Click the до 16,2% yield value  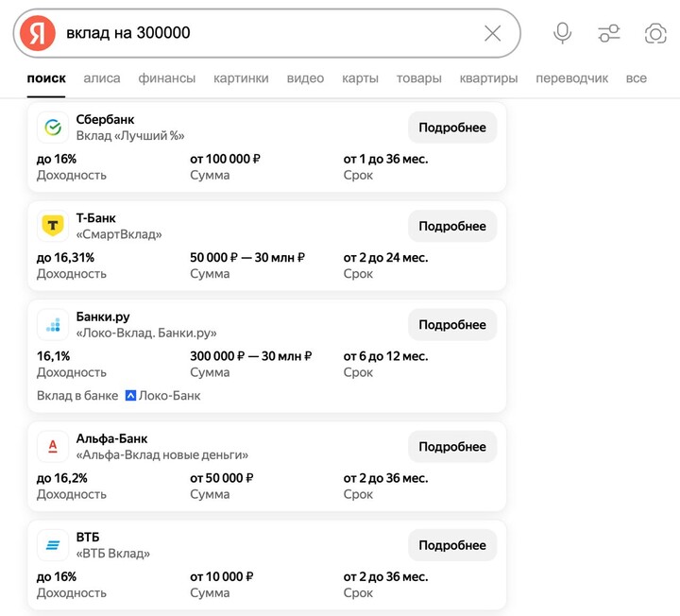62,478
